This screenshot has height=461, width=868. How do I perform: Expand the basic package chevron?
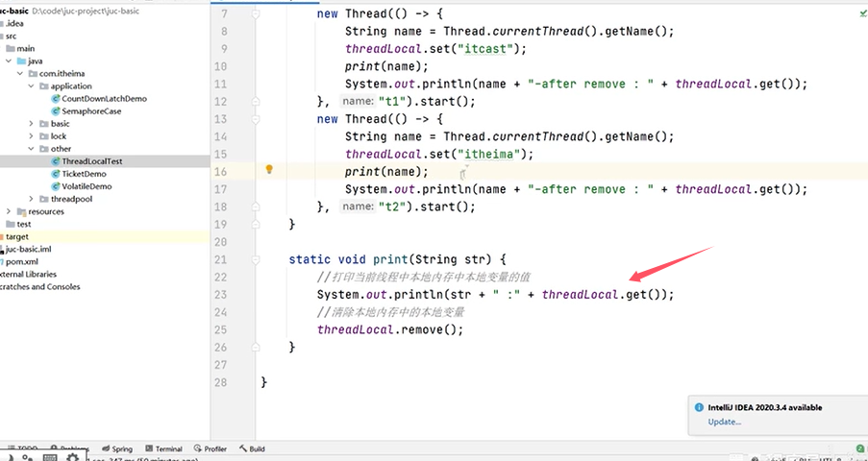31,124
